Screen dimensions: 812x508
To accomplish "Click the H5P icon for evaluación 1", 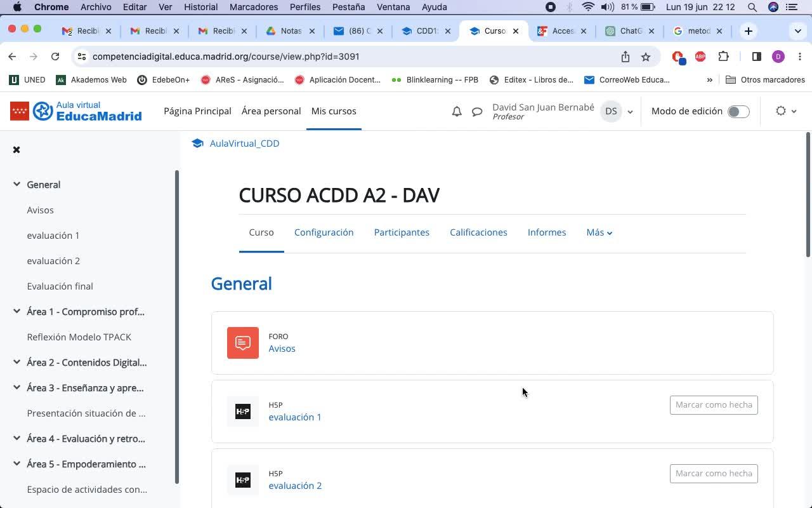I will coord(243,411).
